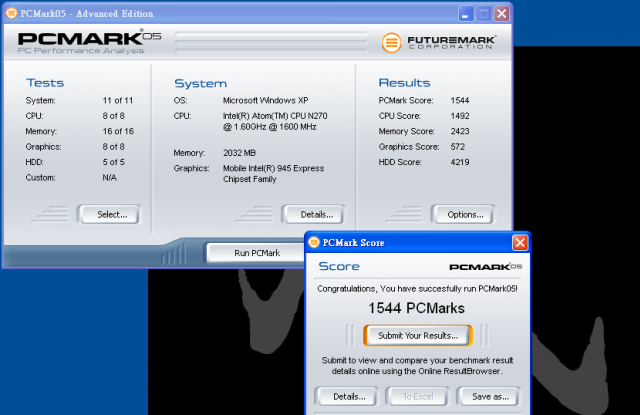The height and width of the screenshot is (415, 640).
Task: Click the '2032 MB' memory value
Action: 239,153
